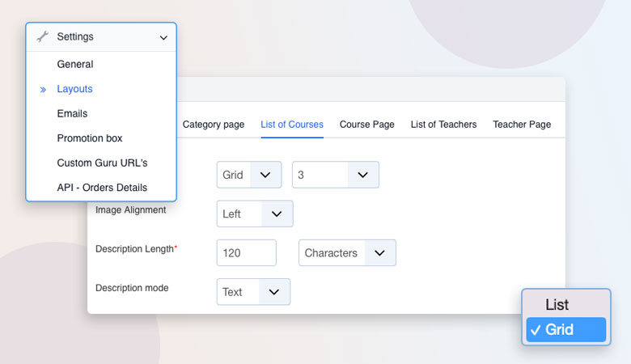Viewport: 631px width, 364px height.
Task: Open the Course Page tab
Action: 367,125
